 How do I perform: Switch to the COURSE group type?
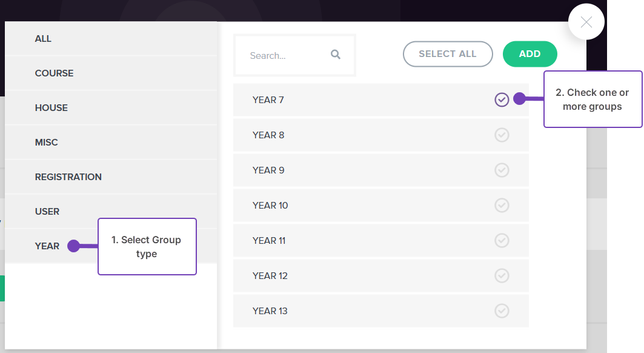(x=55, y=73)
